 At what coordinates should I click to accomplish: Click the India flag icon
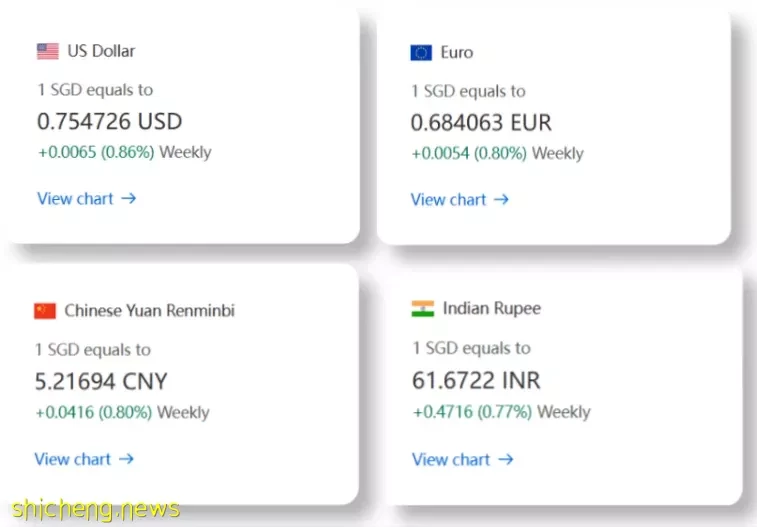click(423, 309)
